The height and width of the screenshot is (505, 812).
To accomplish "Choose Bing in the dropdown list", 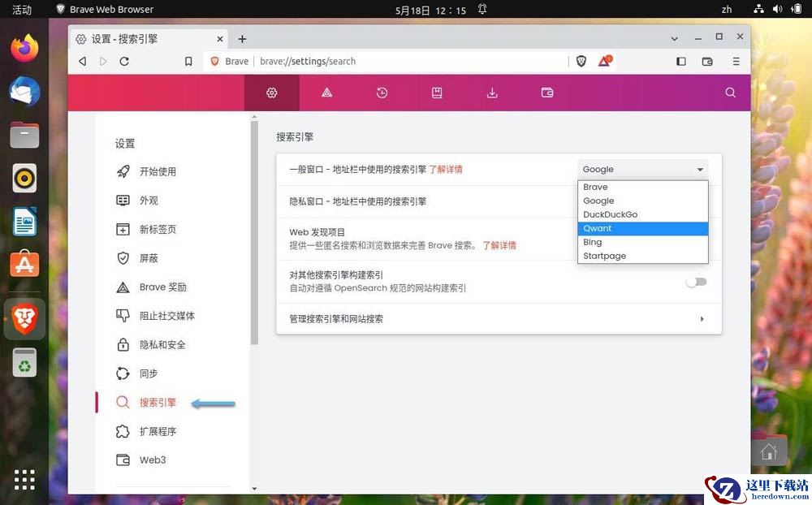I will tap(642, 243).
